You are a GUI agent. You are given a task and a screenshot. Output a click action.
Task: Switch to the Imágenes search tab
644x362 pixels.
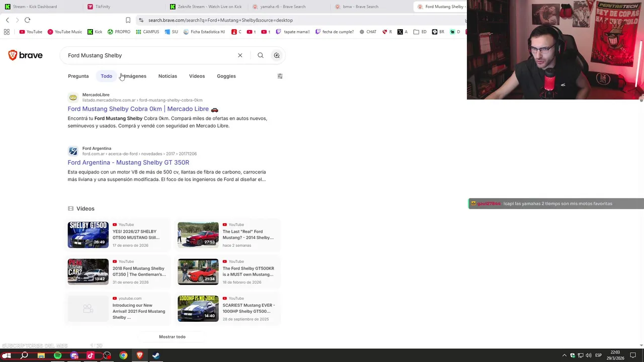[x=135, y=76]
